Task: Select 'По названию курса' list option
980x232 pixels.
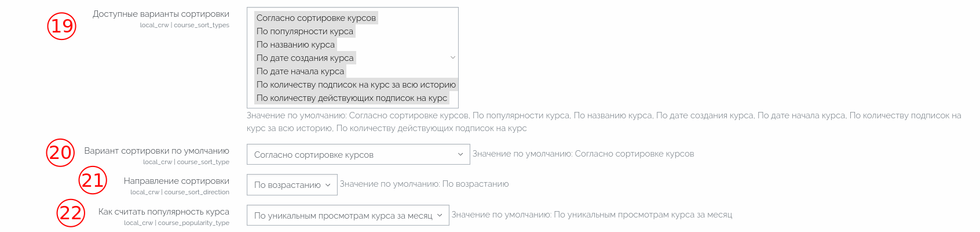Action: [x=295, y=45]
